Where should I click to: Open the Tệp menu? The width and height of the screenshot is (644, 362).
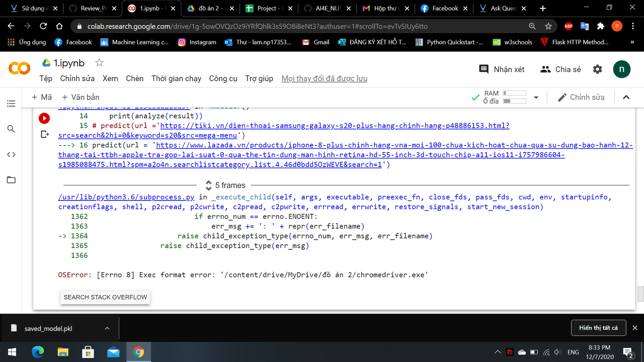tap(46, 78)
